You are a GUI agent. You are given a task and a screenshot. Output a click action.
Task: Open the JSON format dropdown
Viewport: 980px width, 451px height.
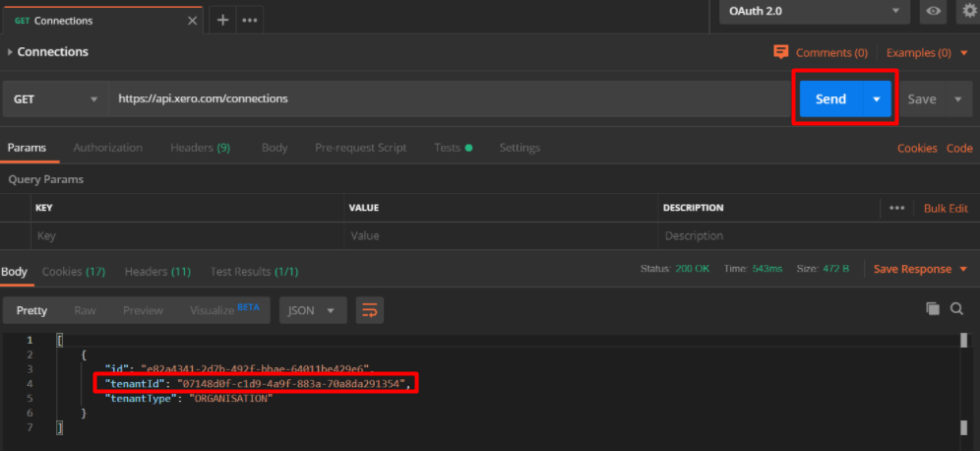pos(313,310)
